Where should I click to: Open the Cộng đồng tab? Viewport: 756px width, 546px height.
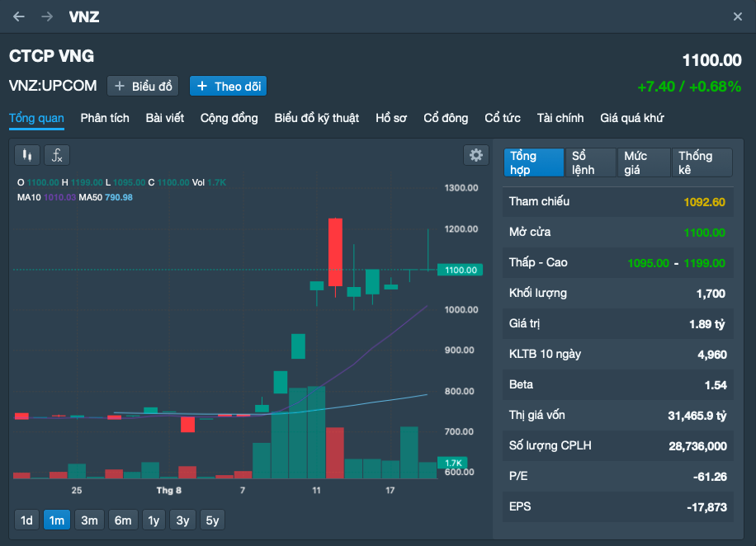(x=229, y=118)
